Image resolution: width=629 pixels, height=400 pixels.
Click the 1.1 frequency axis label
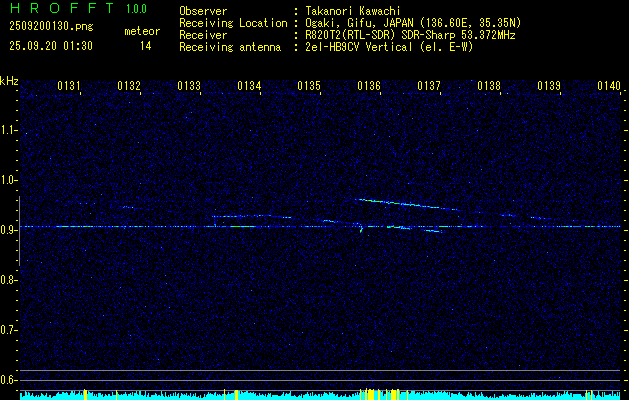click(9, 129)
